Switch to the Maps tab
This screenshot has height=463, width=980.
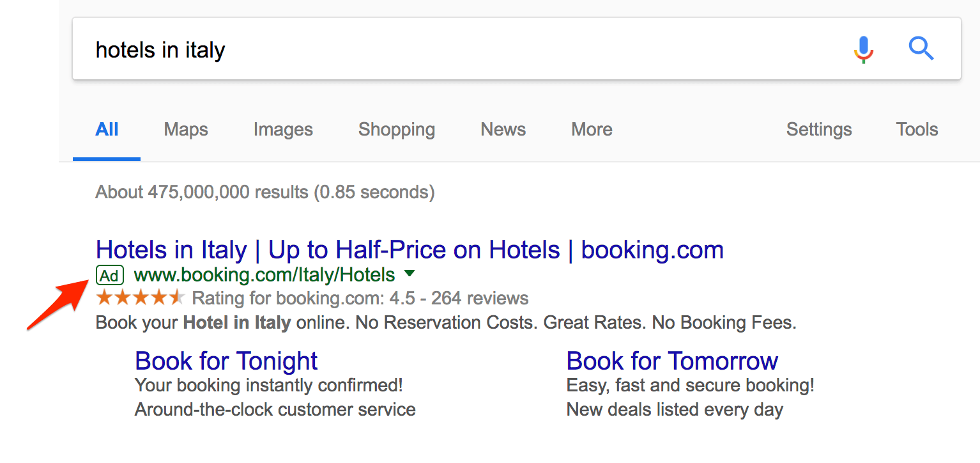186,130
